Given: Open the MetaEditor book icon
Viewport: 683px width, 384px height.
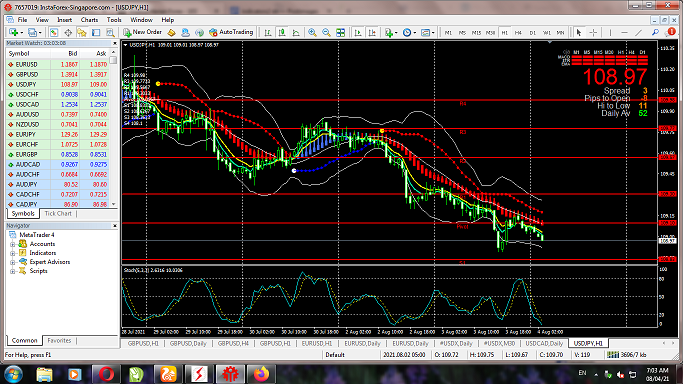Looking at the screenshot, I should click(x=172, y=32).
